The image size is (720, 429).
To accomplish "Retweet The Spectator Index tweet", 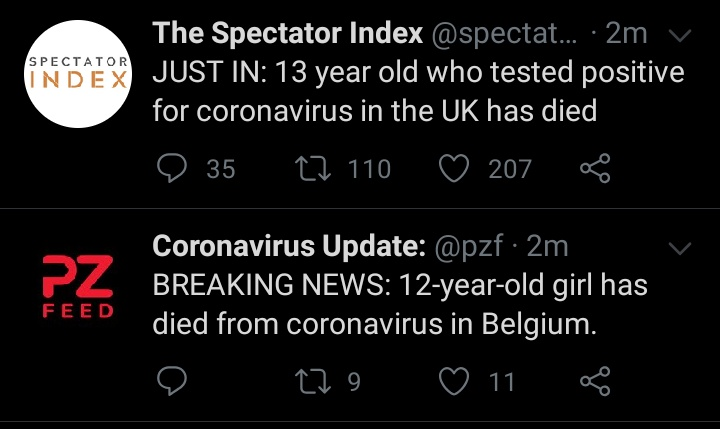I will point(313,168).
